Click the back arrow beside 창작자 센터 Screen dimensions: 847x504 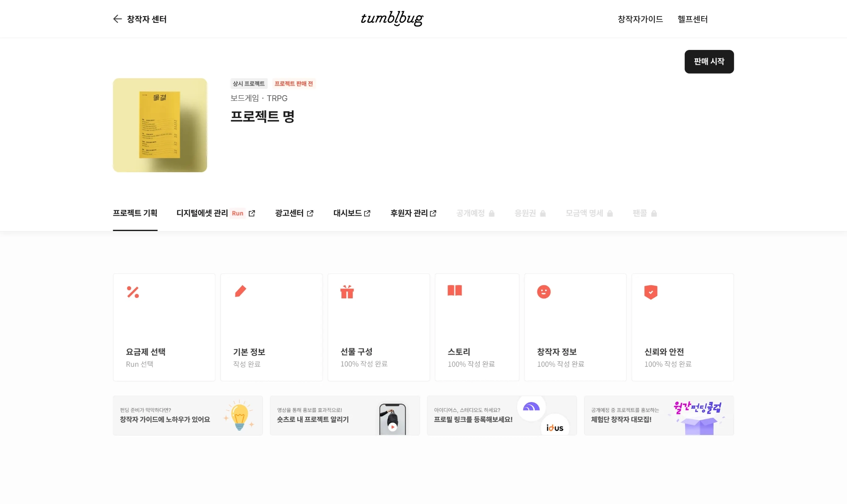pos(117,19)
